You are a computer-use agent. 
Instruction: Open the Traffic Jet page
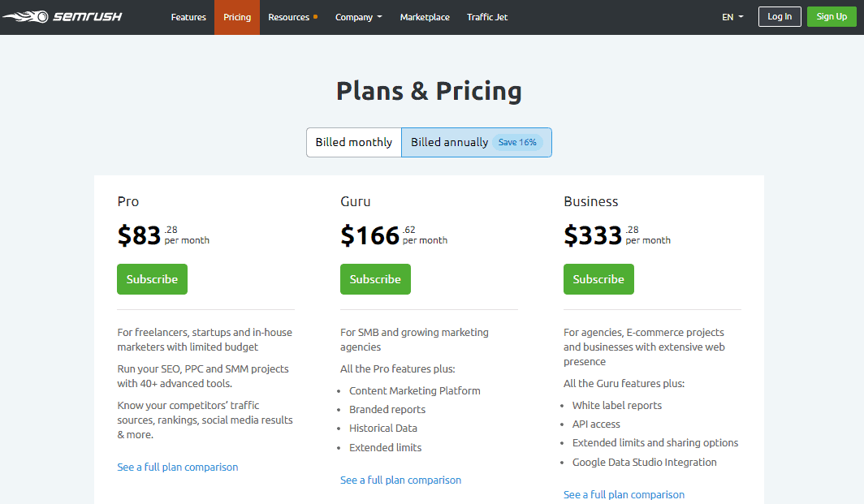pos(487,17)
